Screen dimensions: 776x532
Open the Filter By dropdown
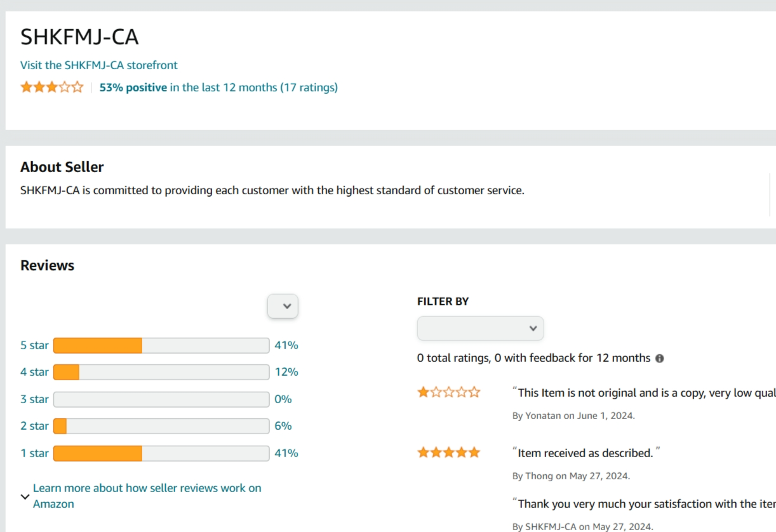point(480,328)
